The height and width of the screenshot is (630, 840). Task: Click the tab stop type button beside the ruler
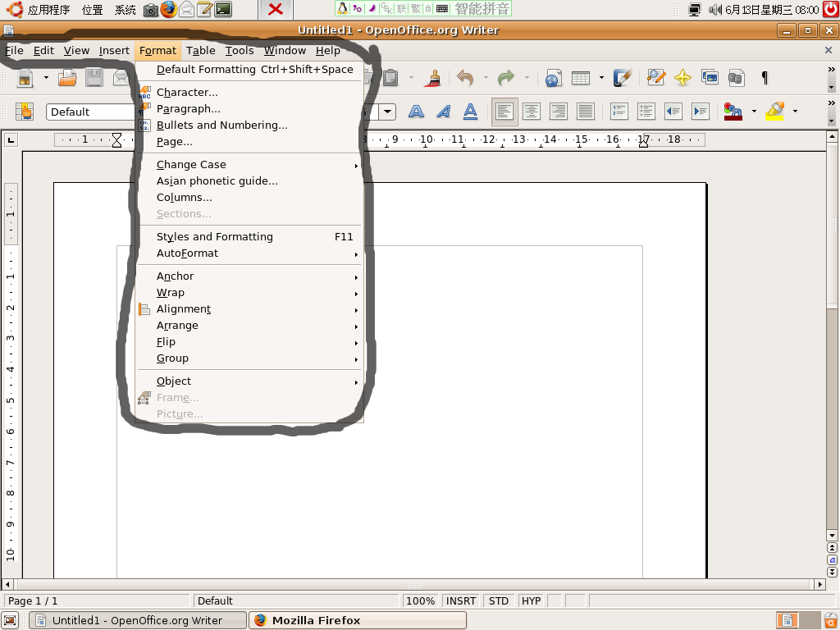[x=11, y=140]
